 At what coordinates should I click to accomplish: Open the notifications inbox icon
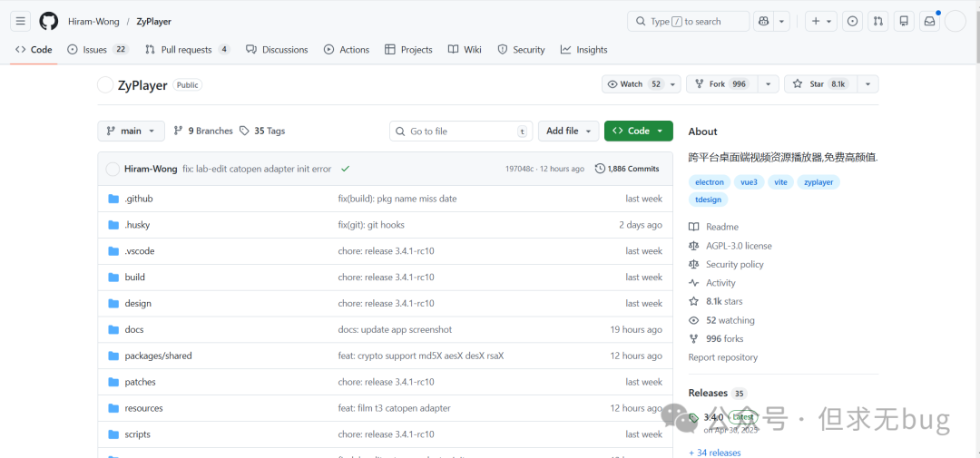click(x=929, y=21)
